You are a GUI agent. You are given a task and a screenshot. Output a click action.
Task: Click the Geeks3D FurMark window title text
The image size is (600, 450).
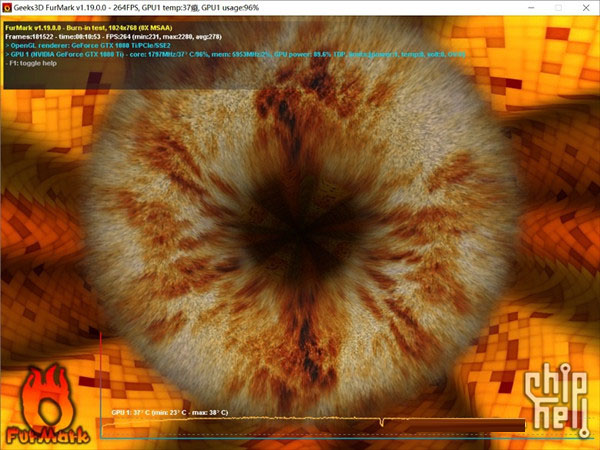[136, 8]
